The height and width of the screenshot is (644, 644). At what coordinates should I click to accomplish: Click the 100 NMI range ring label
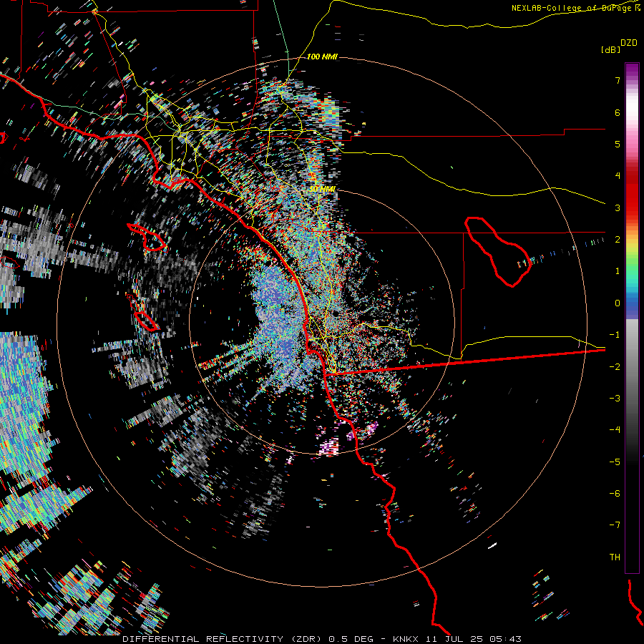tap(322, 57)
